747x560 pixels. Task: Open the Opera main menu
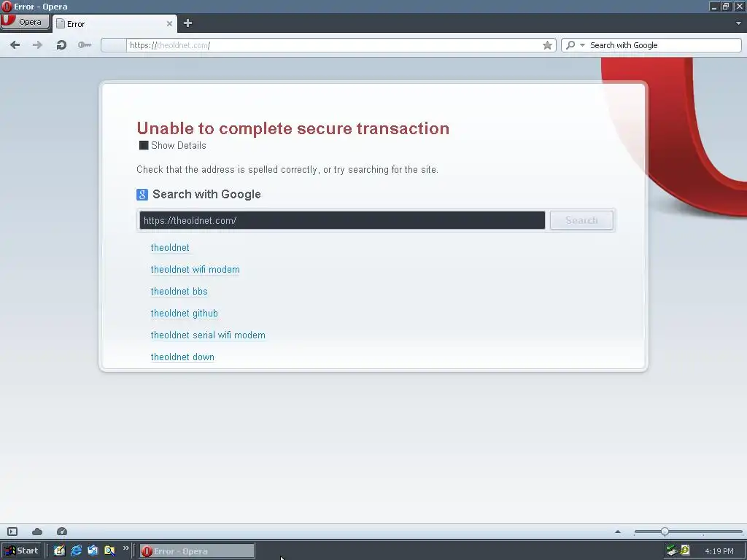(x=25, y=22)
